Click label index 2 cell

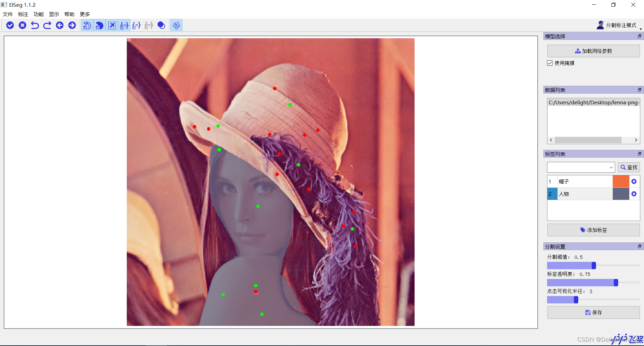click(552, 194)
